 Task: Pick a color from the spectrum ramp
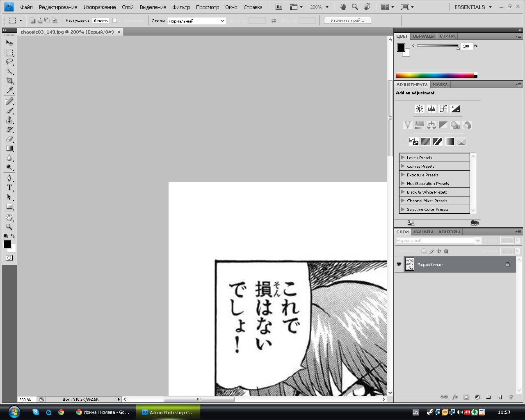pyautogui.click(x=435, y=75)
